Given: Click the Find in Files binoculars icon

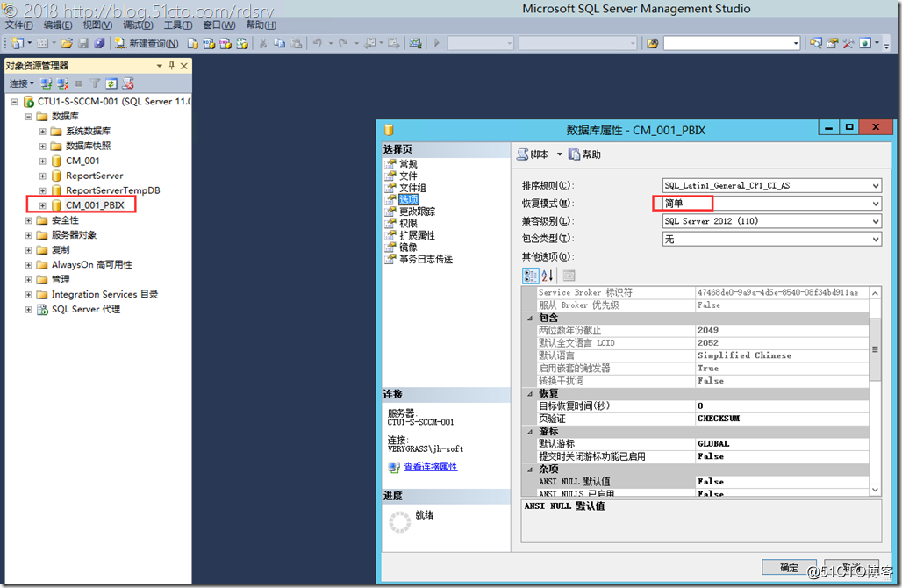Looking at the screenshot, I should tap(652, 43).
